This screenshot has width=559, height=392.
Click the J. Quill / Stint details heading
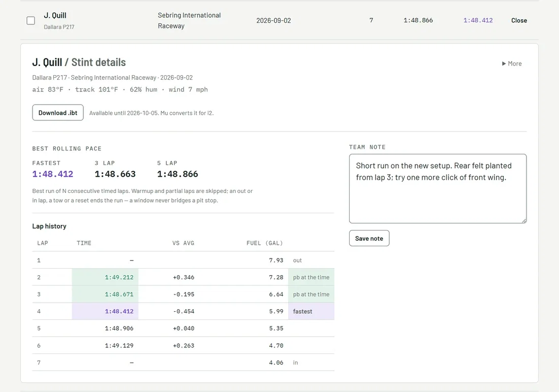[x=79, y=62]
